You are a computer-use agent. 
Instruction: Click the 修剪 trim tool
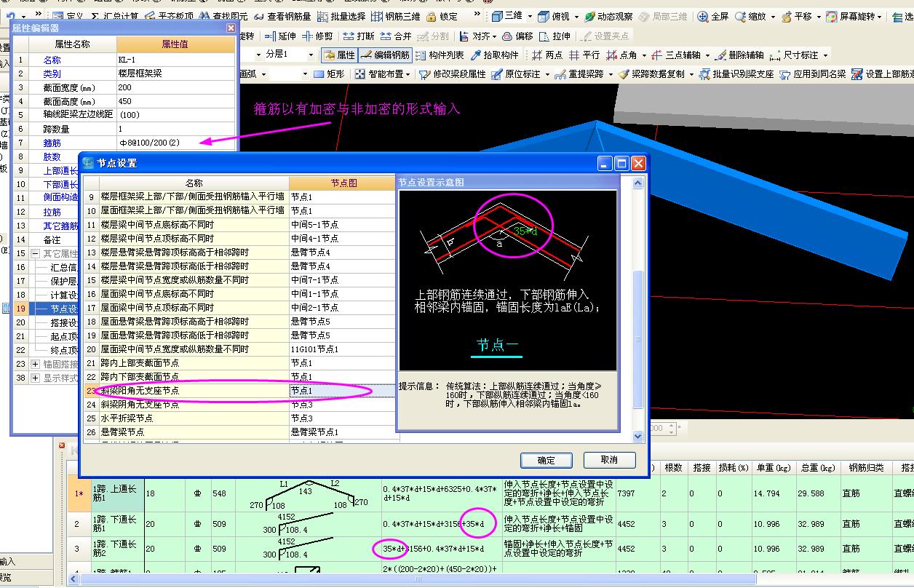(x=318, y=36)
